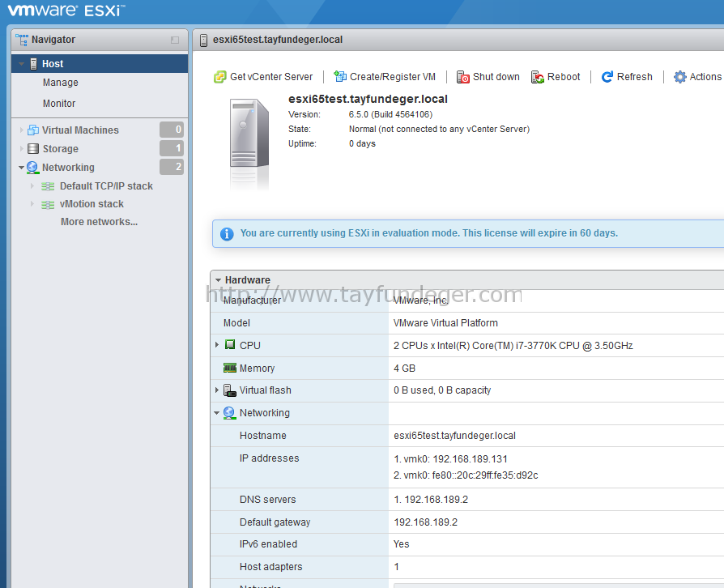Click Refresh button label
Screen dimensions: 724x588
635,77
